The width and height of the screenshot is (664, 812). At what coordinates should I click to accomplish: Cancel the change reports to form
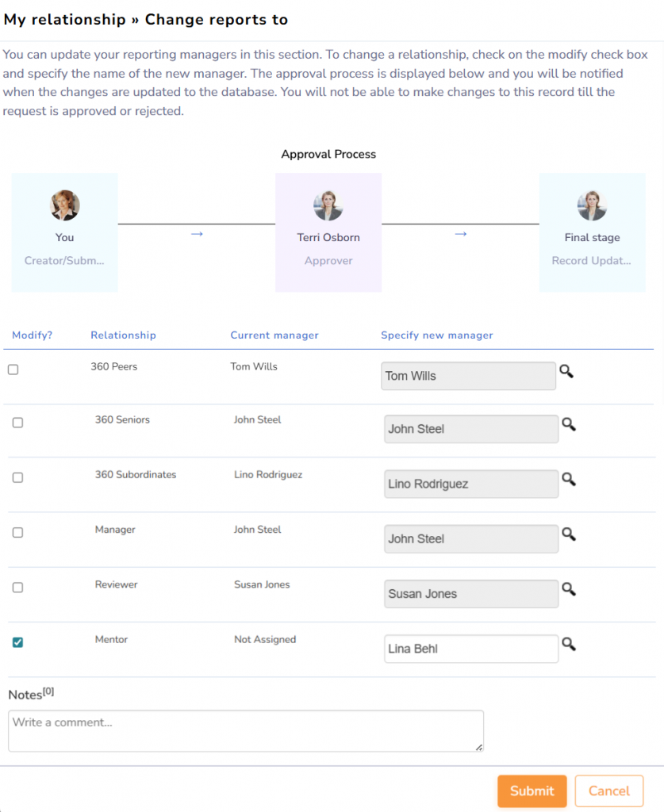click(608, 791)
